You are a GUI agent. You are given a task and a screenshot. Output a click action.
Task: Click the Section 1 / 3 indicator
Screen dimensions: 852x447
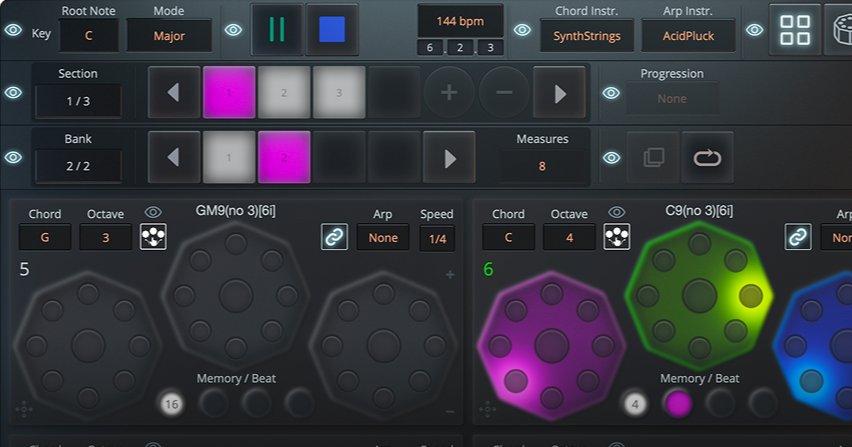[x=78, y=102]
